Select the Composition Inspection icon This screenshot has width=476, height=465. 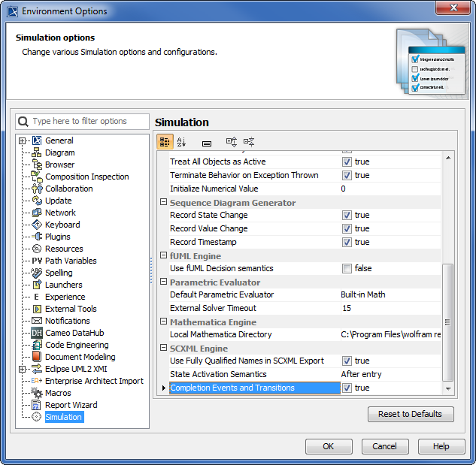(x=37, y=177)
